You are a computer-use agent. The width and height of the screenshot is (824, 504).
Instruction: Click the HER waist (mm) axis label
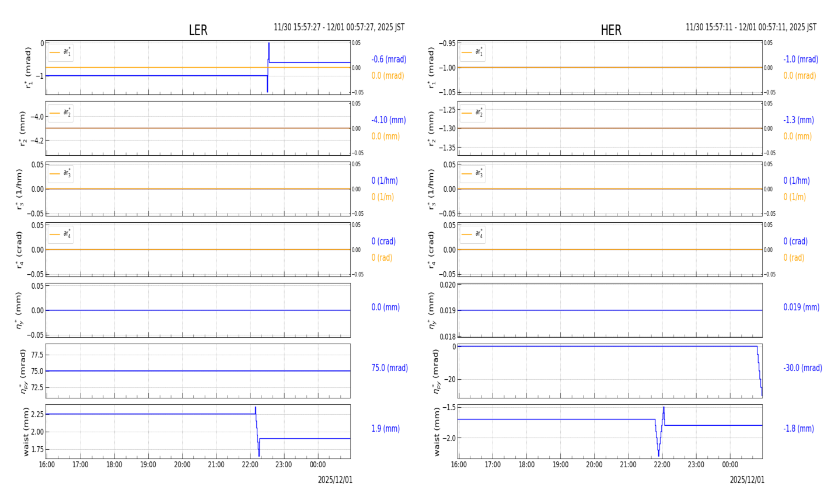pos(437,432)
